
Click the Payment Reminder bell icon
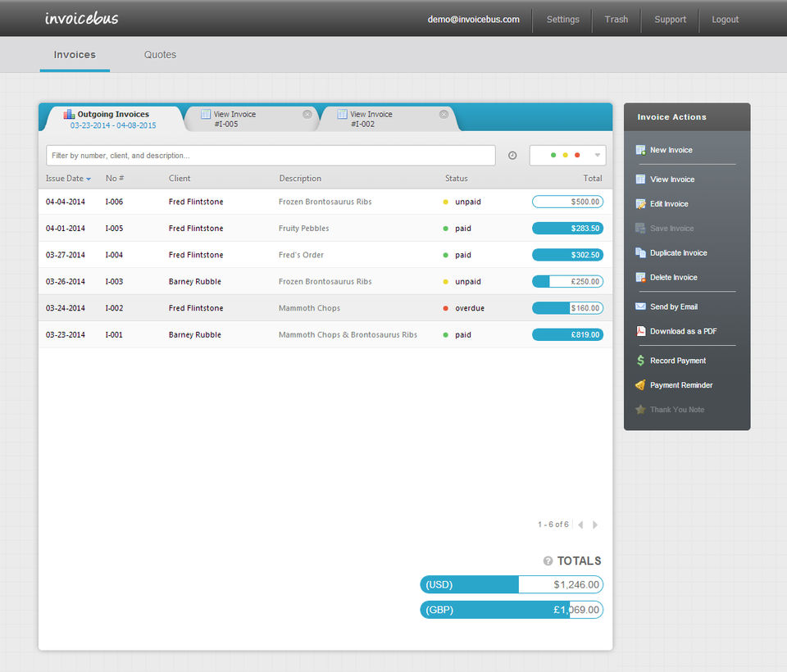640,385
